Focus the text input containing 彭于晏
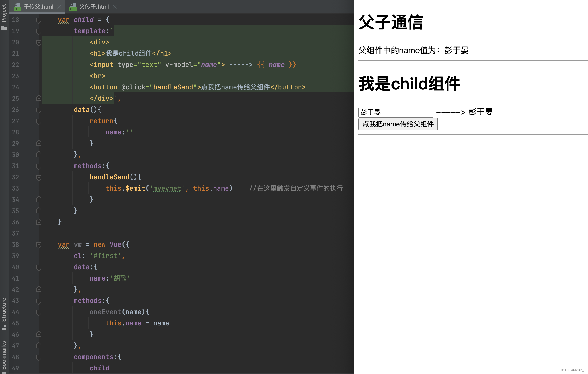588x374 pixels. [x=396, y=112]
